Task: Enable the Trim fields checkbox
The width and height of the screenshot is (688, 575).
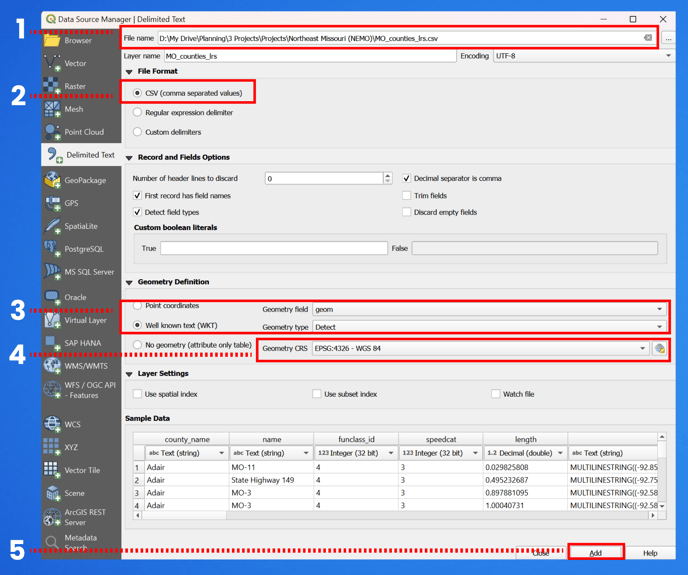Action: click(406, 196)
